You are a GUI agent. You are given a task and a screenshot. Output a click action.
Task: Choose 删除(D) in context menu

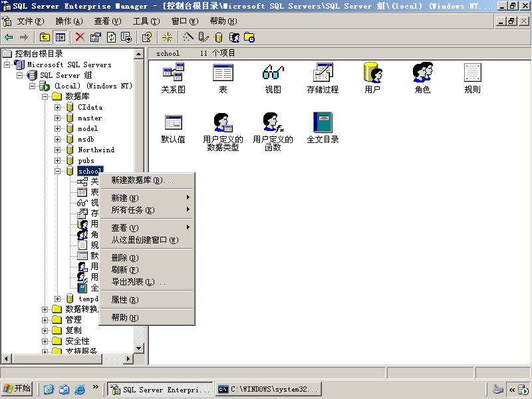147,258
